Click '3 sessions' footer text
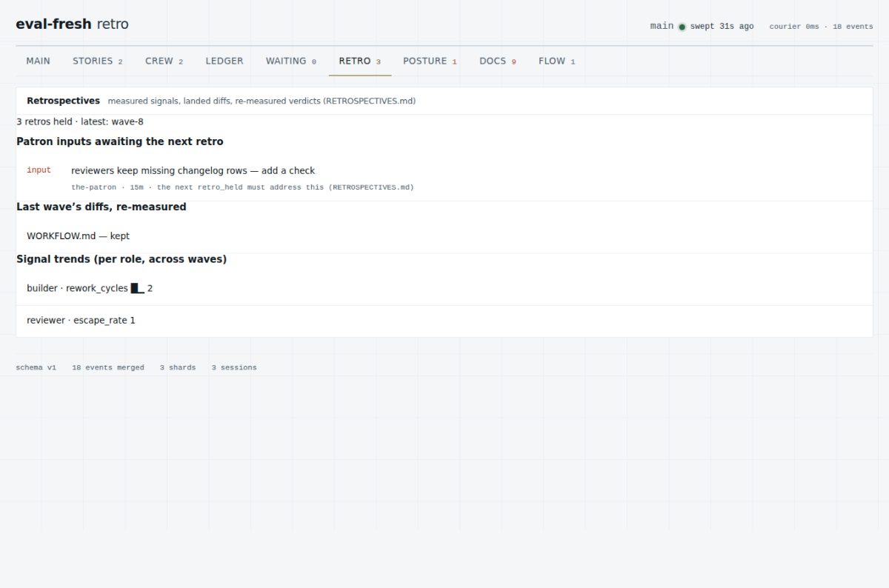Image resolution: width=889 pixels, height=588 pixels. pyautogui.click(x=234, y=367)
